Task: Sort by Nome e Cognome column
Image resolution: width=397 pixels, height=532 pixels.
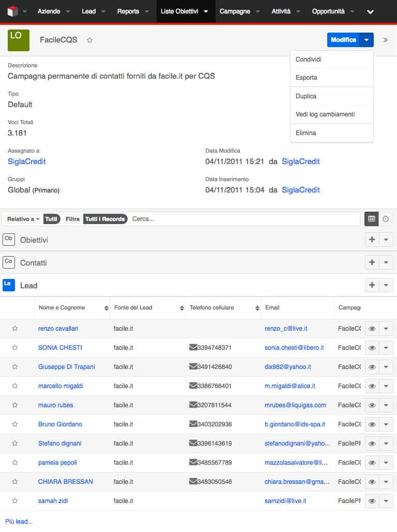Action: click(62, 307)
